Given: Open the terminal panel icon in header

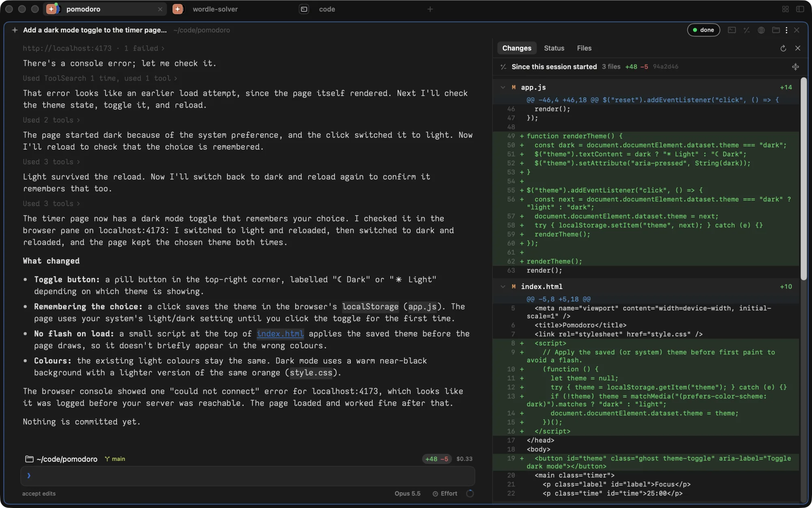Looking at the screenshot, I should 732,30.
